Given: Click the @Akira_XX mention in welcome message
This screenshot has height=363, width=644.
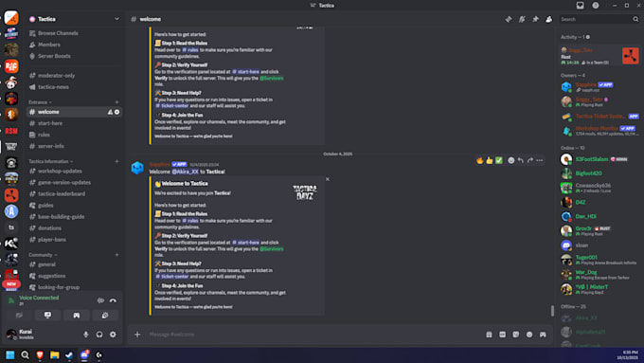Looking at the screenshot, I should (x=186, y=172).
